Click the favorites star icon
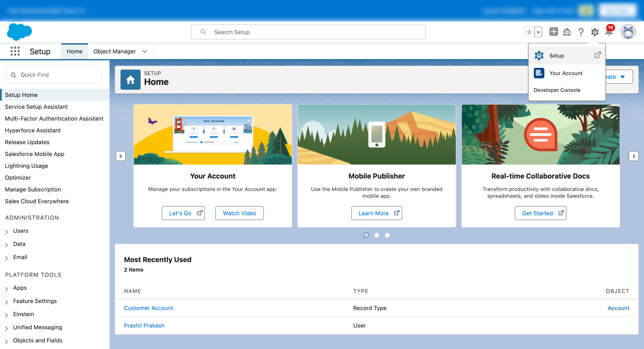The image size is (644, 349). point(529,32)
